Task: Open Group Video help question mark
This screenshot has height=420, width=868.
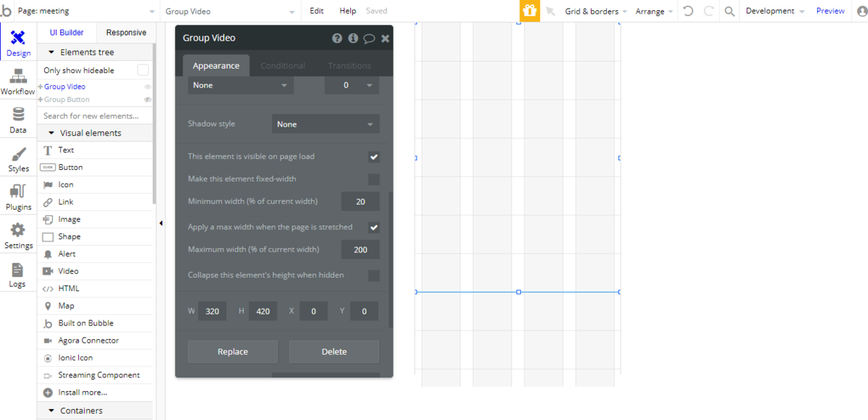Action: click(337, 38)
